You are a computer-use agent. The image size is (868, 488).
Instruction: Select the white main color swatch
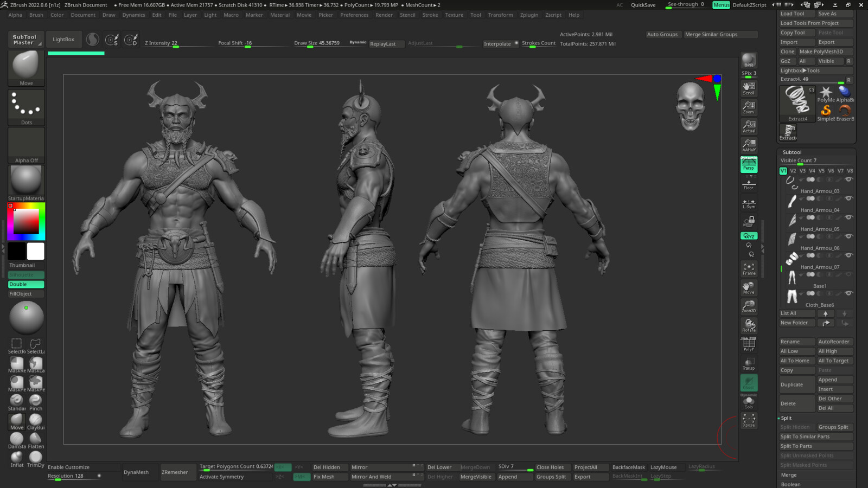[x=36, y=251]
